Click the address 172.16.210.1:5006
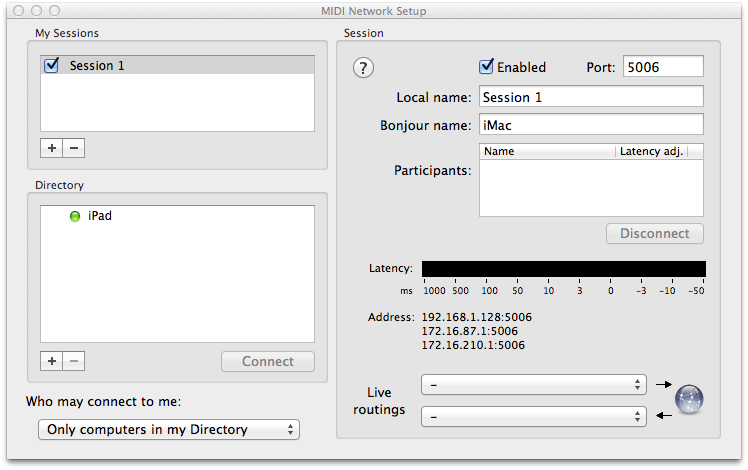This screenshot has width=748, height=470. [473, 345]
